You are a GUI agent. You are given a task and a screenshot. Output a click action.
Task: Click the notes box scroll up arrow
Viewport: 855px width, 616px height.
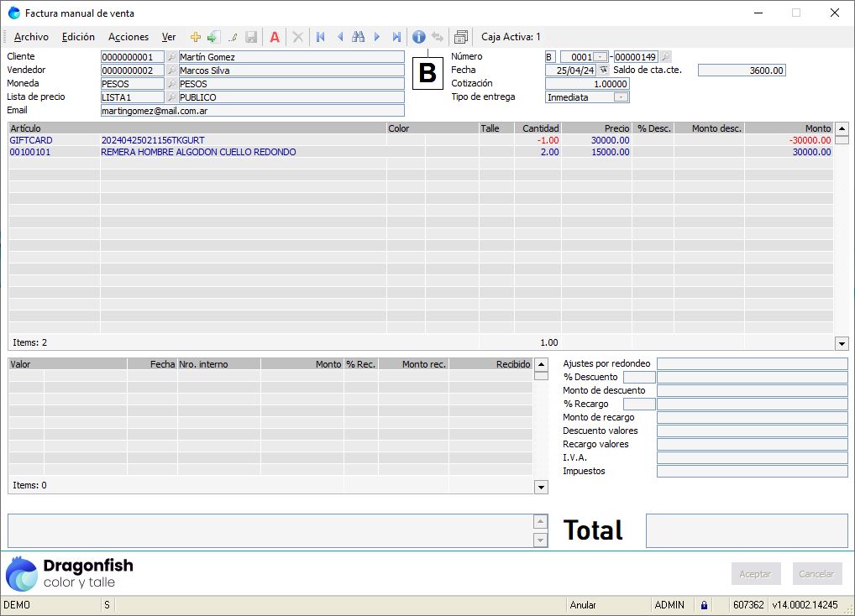pos(540,522)
